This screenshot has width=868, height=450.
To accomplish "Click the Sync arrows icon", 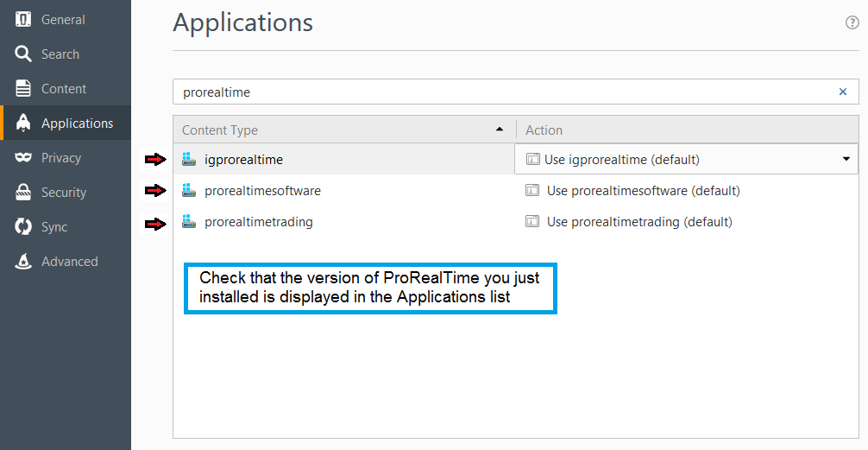I will tap(23, 226).
